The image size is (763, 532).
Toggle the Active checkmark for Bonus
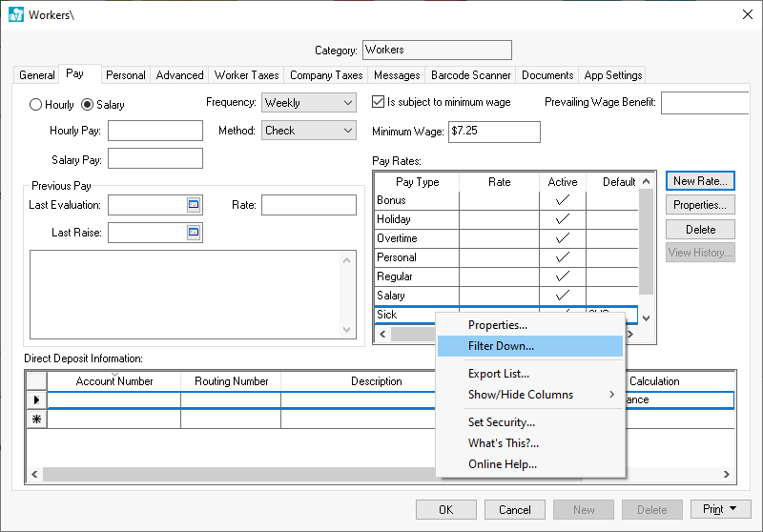tap(562, 200)
